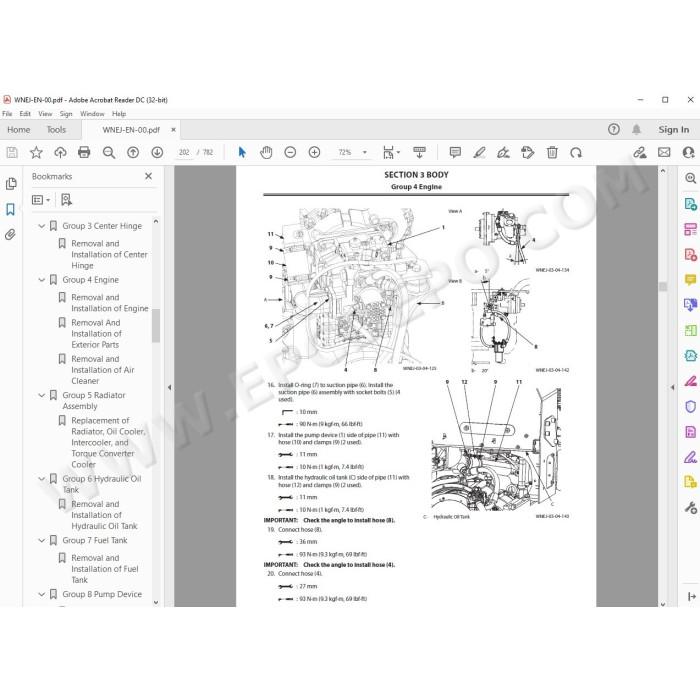Rotate the page view
The height and width of the screenshot is (700, 700).
tap(576, 153)
